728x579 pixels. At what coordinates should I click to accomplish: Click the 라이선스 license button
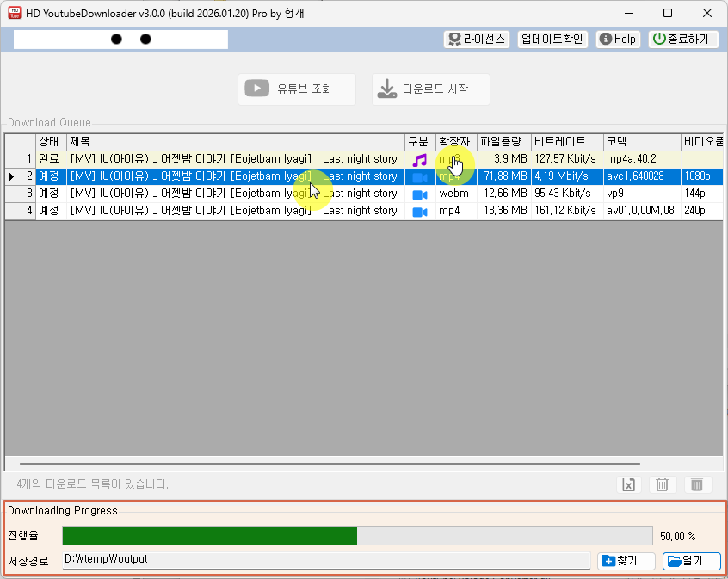point(477,39)
